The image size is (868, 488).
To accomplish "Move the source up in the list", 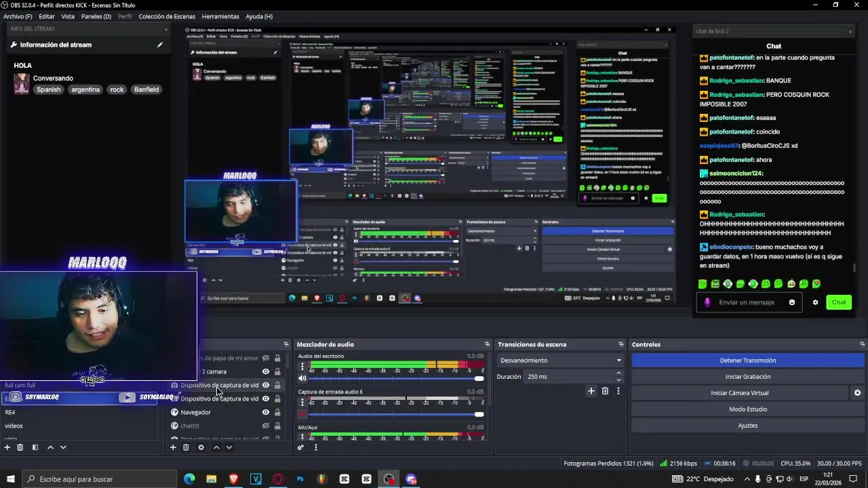I will (216, 447).
